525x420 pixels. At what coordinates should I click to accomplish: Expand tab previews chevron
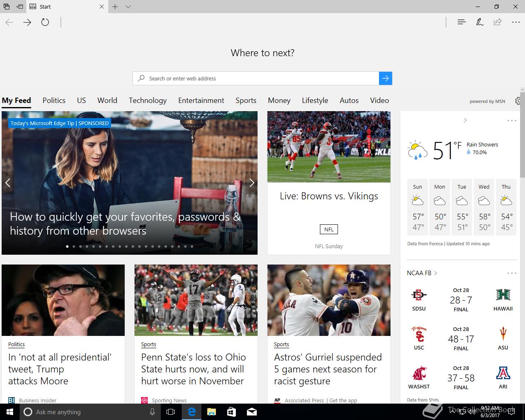click(128, 7)
